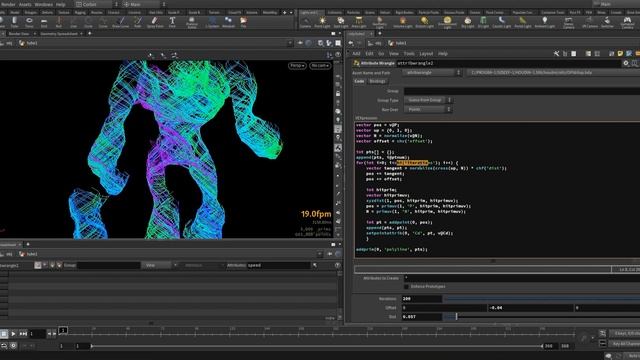Click the Attributes filter field containing speed
The image size is (640, 360).
(279, 265)
